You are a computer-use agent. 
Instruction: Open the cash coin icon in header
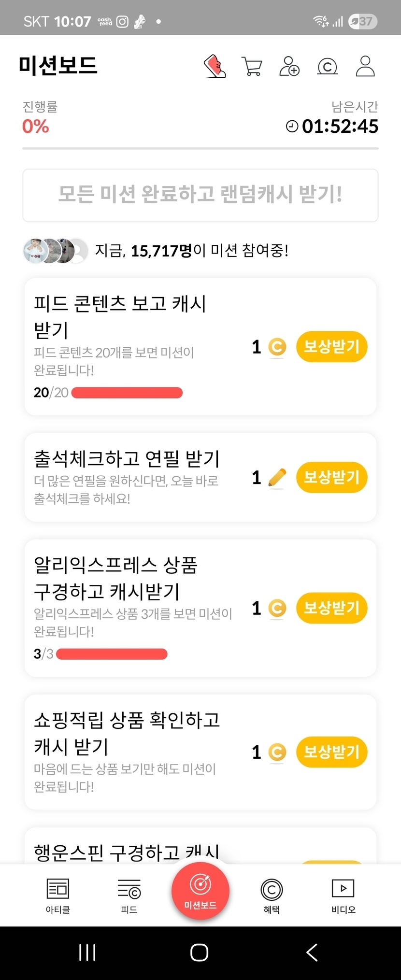[x=327, y=66]
